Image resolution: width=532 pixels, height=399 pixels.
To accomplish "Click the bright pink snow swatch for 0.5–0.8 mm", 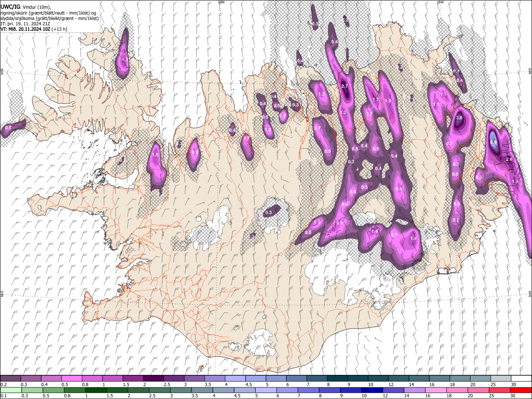I will coord(71,378).
